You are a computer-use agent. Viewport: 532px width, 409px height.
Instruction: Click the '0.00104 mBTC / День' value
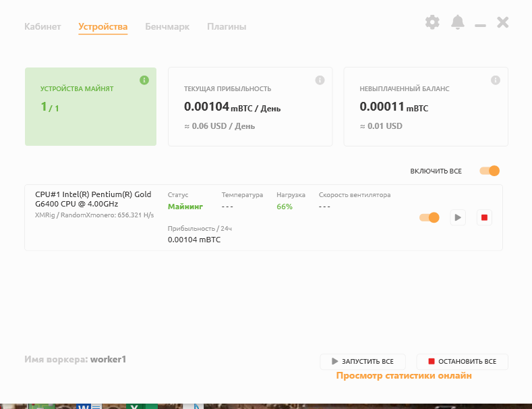[233, 107]
